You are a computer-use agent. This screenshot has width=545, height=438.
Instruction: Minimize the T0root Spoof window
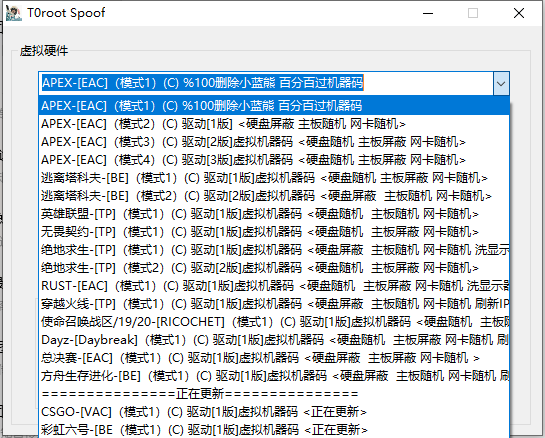(x=428, y=13)
